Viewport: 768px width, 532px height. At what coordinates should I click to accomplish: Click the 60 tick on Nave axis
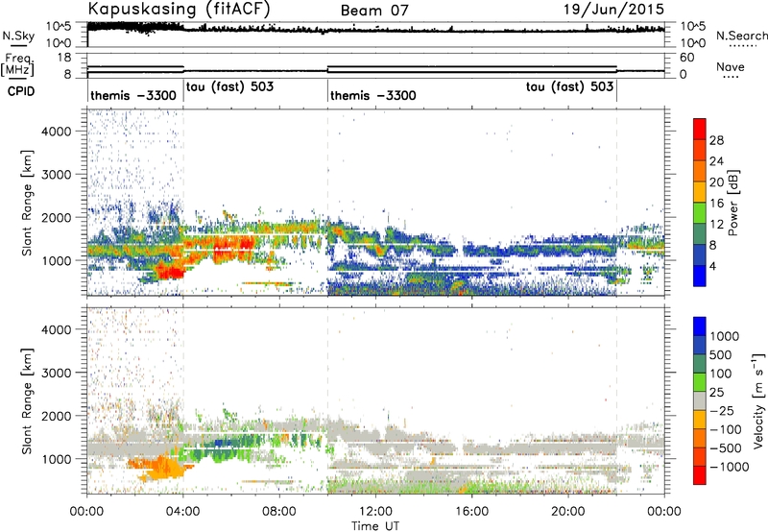tap(687, 58)
